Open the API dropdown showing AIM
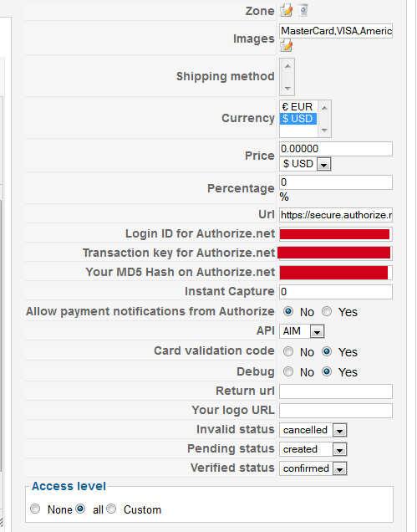Viewport: 417px width, 532px height. coord(302,331)
